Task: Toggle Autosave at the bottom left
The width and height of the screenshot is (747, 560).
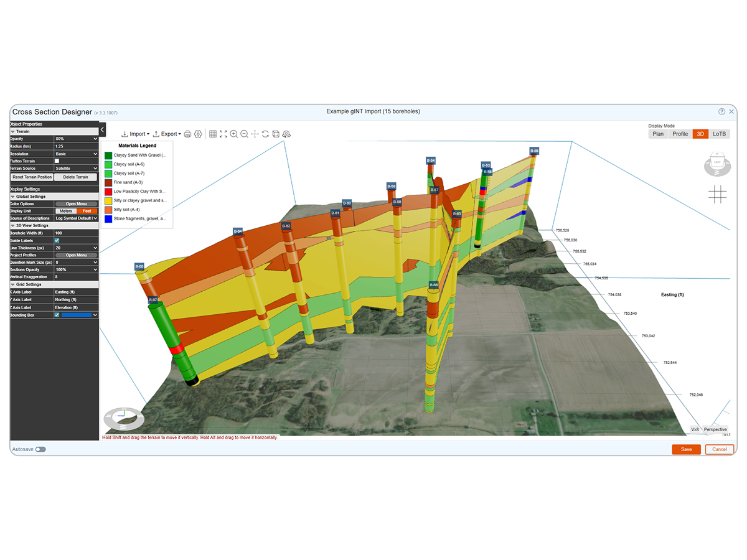Action: pos(41,449)
